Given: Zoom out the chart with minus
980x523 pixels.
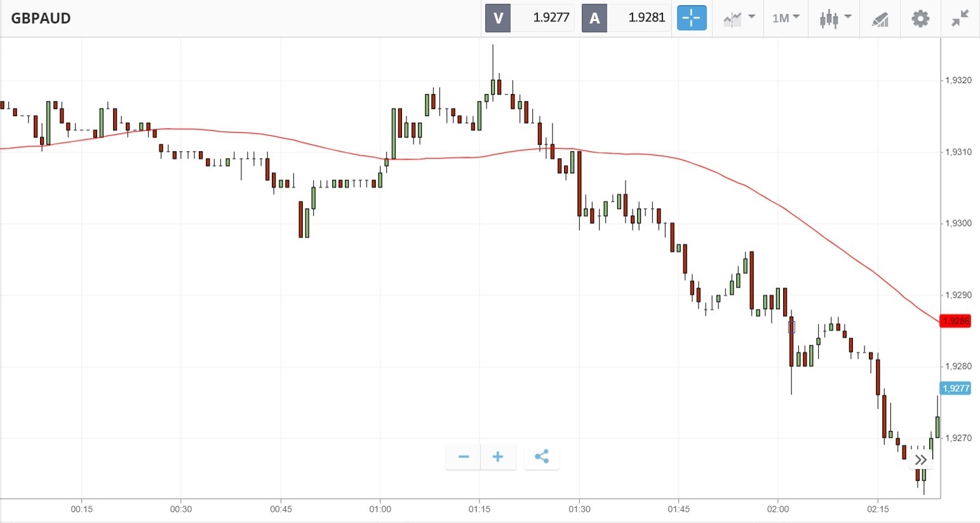Looking at the screenshot, I should coord(464,456).
